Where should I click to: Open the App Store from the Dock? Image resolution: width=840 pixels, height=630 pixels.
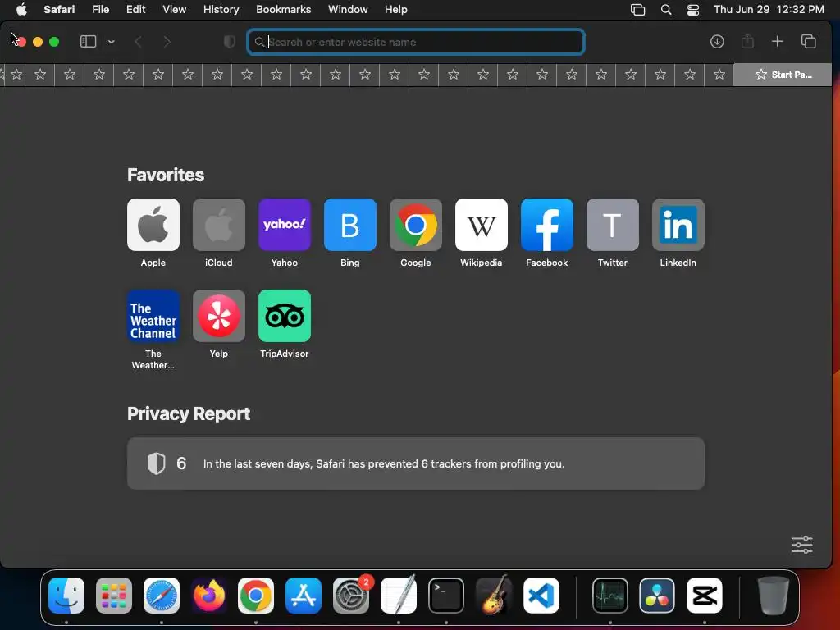[304, 596]
